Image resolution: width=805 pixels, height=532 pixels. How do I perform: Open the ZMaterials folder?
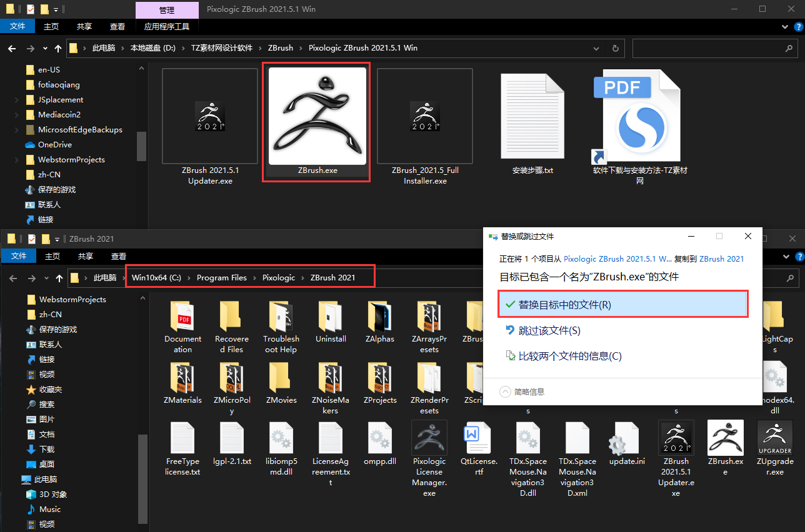(x=183, y=383)
